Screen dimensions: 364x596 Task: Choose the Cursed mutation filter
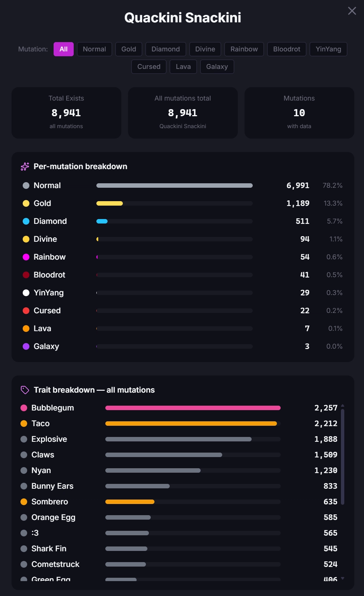click(x=149, y=67)
